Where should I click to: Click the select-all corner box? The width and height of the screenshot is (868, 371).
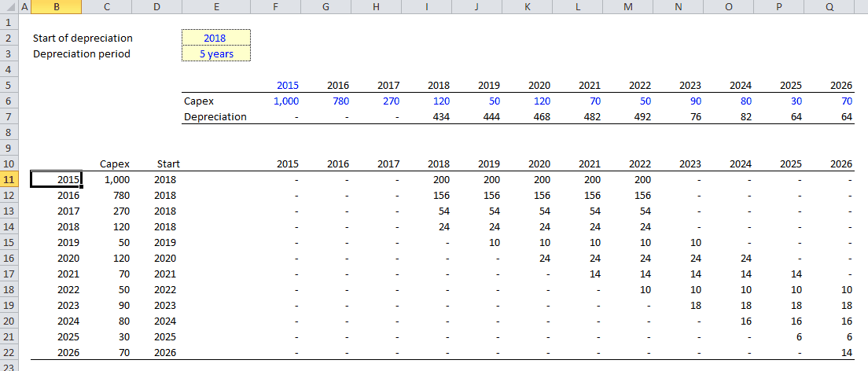[9, 6]
